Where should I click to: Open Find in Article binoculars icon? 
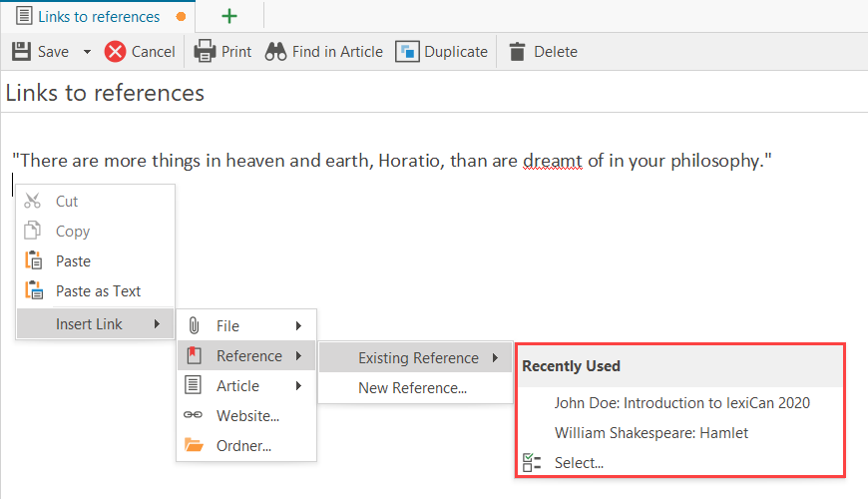click(275, 52)
